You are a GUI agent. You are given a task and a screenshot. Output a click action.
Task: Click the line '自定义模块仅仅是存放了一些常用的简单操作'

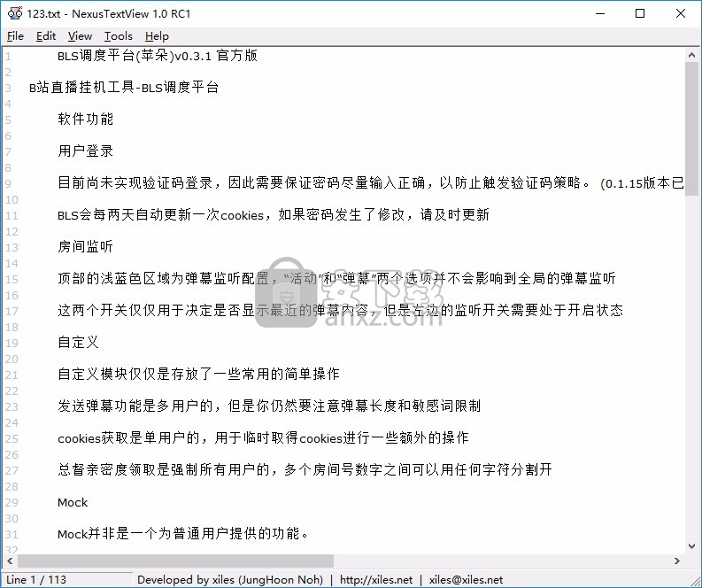pos(199,374)
